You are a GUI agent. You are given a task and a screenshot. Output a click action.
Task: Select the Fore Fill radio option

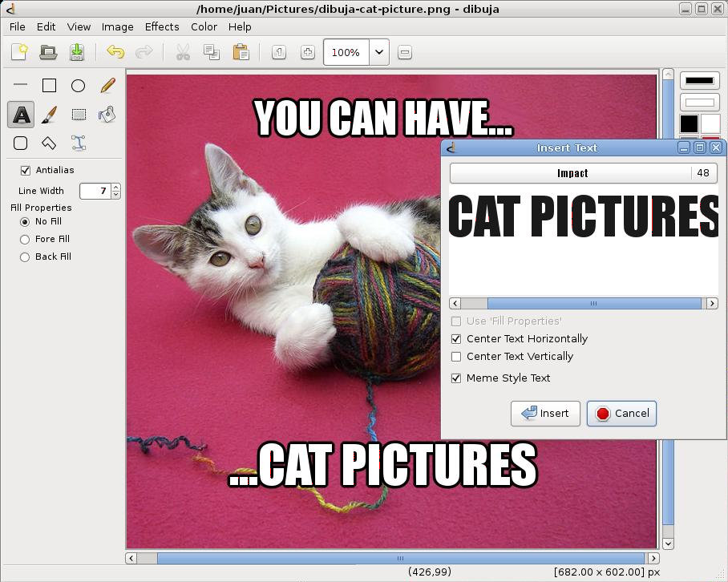point(25,240)
